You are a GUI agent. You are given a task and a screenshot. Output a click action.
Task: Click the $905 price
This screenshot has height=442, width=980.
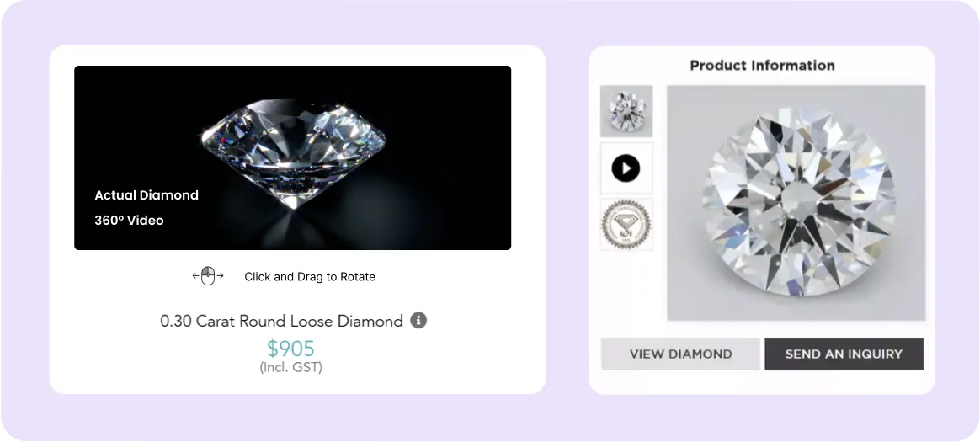[290, 348]
